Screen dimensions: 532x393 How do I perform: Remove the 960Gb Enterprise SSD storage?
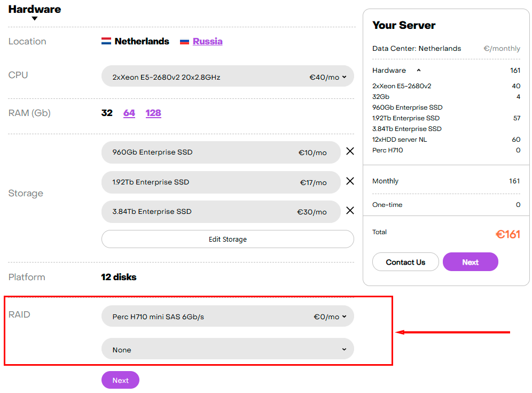point(350,152)
